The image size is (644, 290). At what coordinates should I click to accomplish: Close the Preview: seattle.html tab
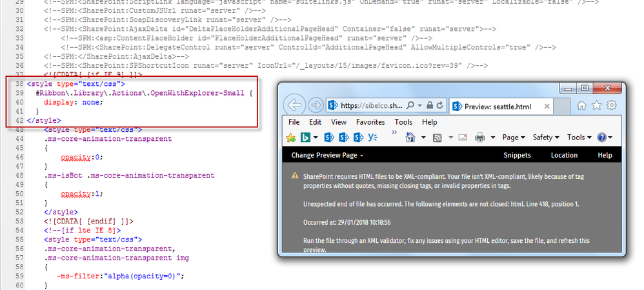[547, 107]
